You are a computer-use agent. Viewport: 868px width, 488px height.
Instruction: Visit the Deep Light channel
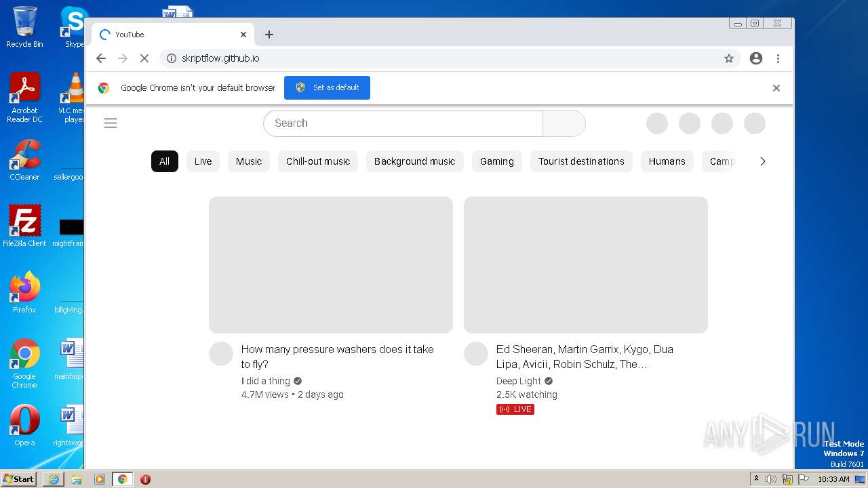(519, 381)
